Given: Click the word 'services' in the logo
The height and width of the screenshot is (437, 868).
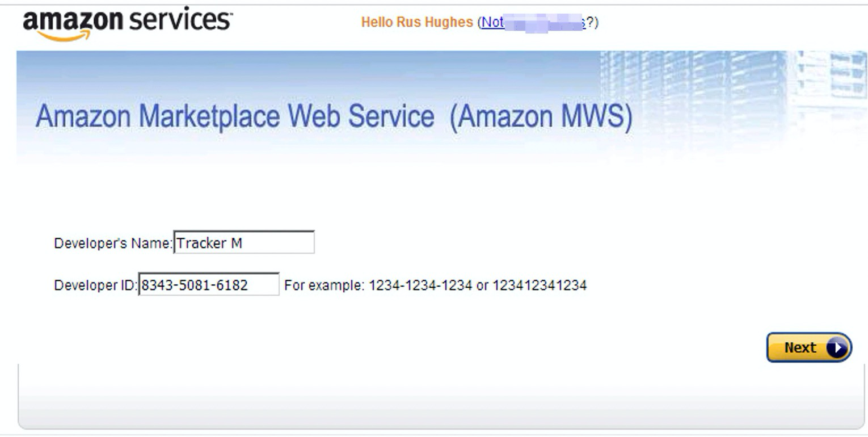Looking at the screenshot, I should click(180, 20).
